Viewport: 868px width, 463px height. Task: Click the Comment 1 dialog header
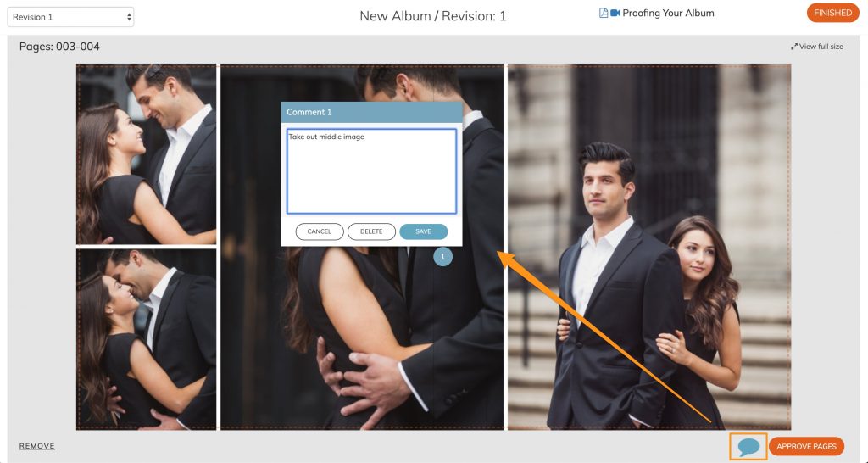[371, 112]
